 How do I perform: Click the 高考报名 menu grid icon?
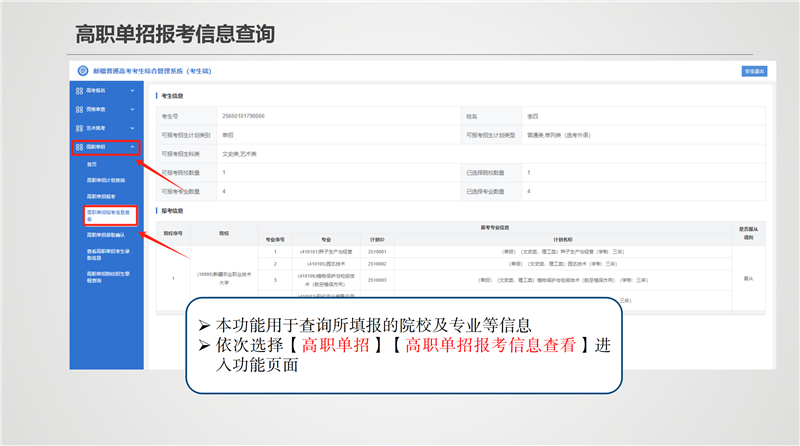[x=79, y=91]
